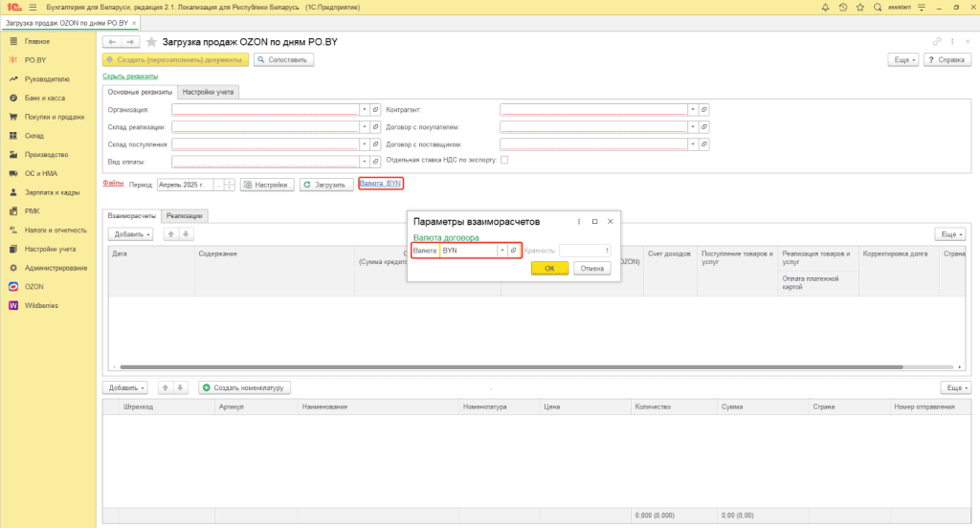The height and width of the screenshot is (528, 980).
Task: Open the main hamburger menu
Action: pos(33,8)
